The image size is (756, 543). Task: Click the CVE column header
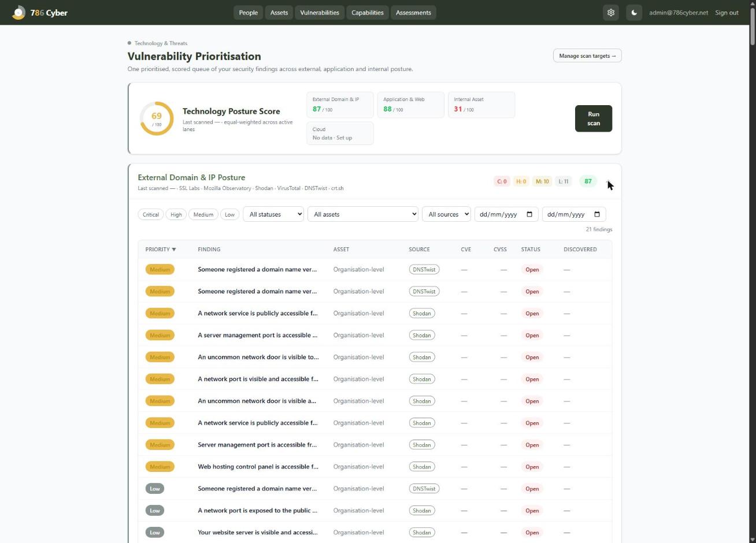tap(466, 250)
